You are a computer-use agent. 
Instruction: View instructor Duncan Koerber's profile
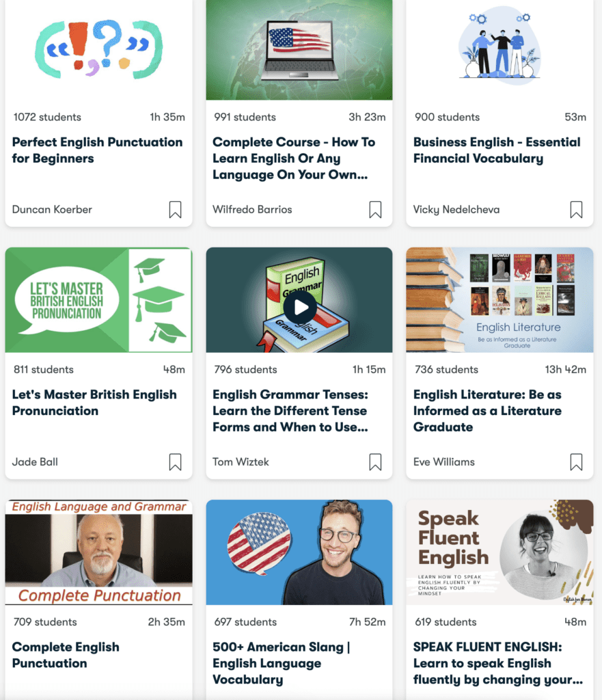pyautogui.click(x=52, y=209)
